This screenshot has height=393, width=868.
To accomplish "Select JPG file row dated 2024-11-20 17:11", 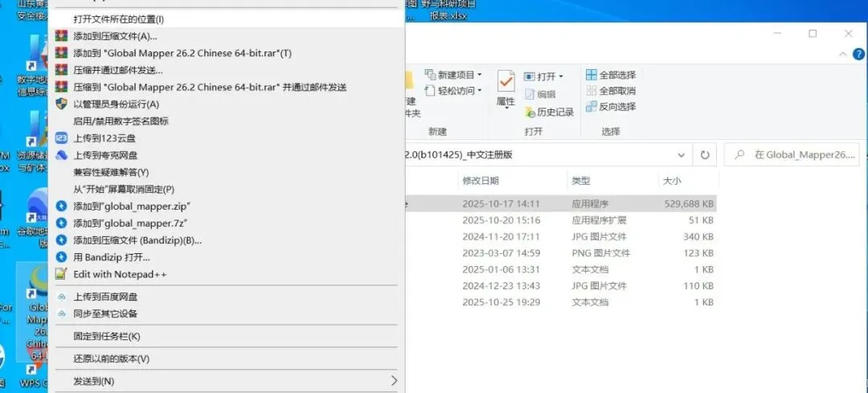I will (561, 237).
